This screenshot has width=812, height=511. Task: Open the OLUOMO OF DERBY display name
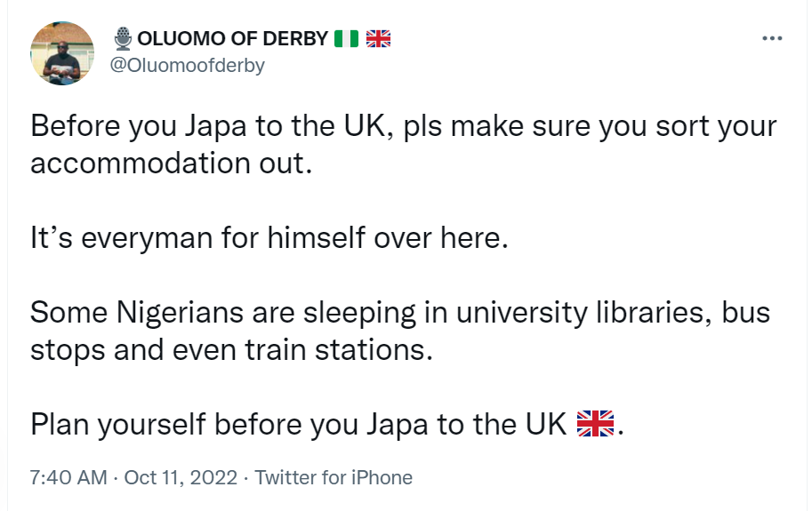[x=233, y=39]
